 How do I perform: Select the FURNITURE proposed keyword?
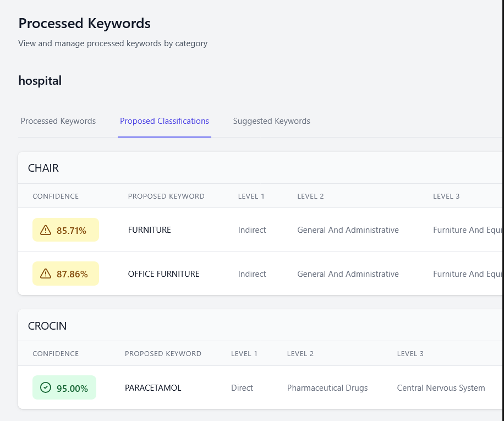click(x=149, y=230)
